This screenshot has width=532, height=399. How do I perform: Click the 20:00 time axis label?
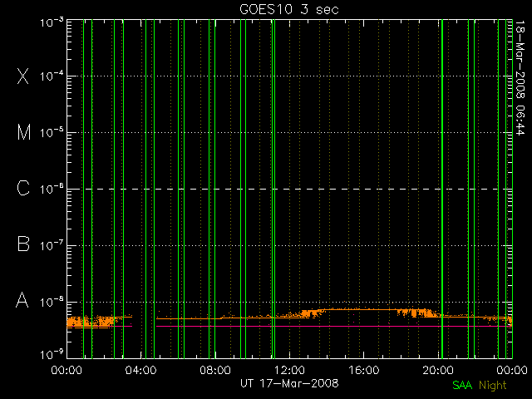438,370
